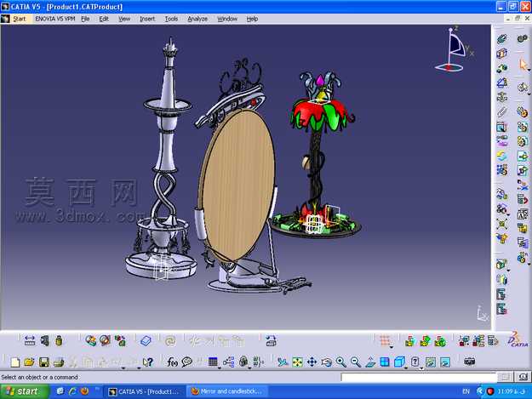Expand the Select tool flyout arrow

[529, 70]
